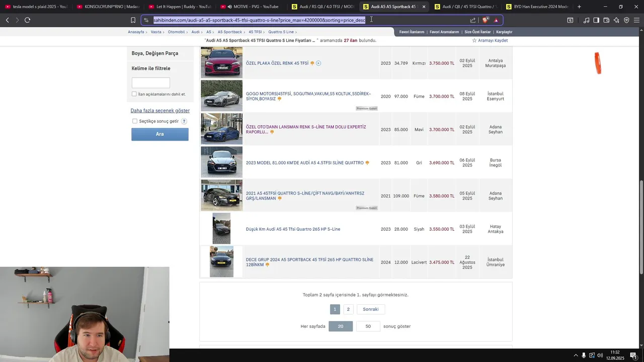Bookmark this page using the bookmark icon
The height and width of the screenshot is (362, 644).
(133, 20)
